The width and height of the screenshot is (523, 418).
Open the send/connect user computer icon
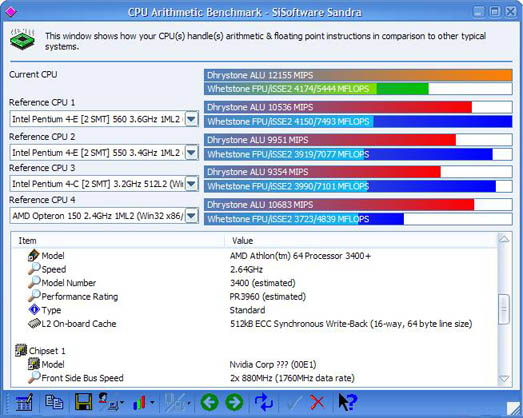108,401
